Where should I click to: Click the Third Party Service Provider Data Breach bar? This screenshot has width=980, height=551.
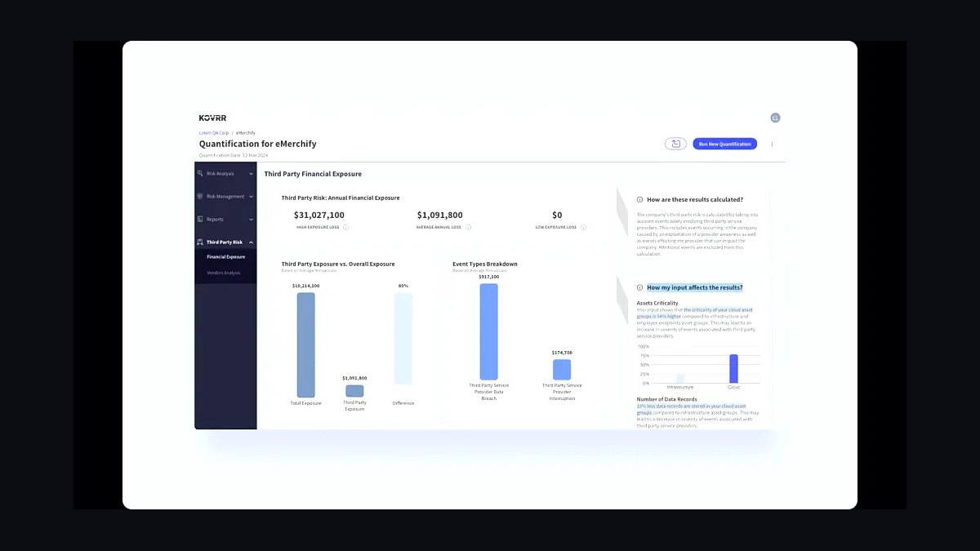tap(488, 331)
